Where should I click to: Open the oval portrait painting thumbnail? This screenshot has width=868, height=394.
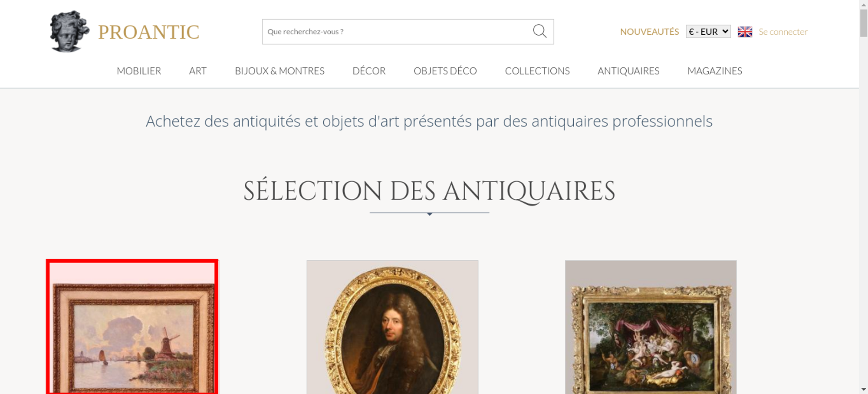(x=392, y=327)
